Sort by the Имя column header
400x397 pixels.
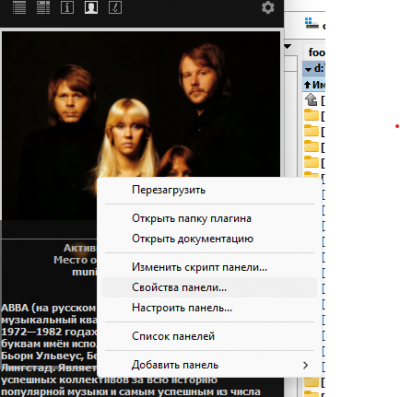[314, 85]
